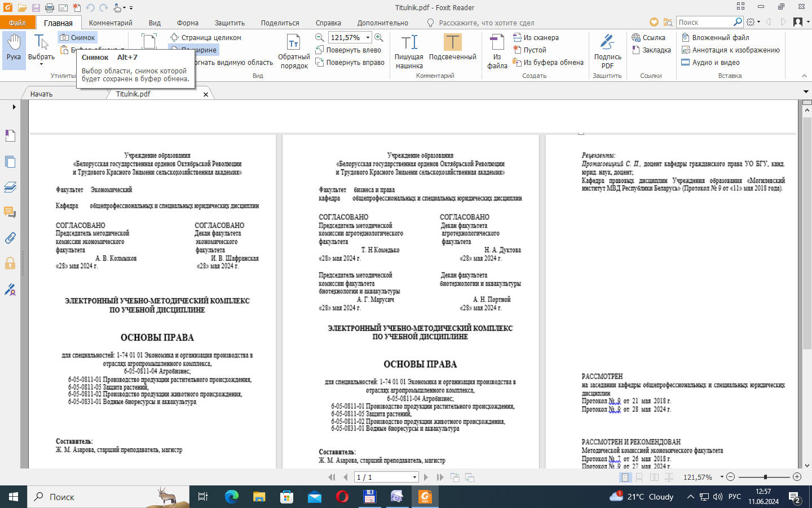The image size is (812, 508).
Task: Open the bookmarks panel in left sidebar
Action: (10, 135)
